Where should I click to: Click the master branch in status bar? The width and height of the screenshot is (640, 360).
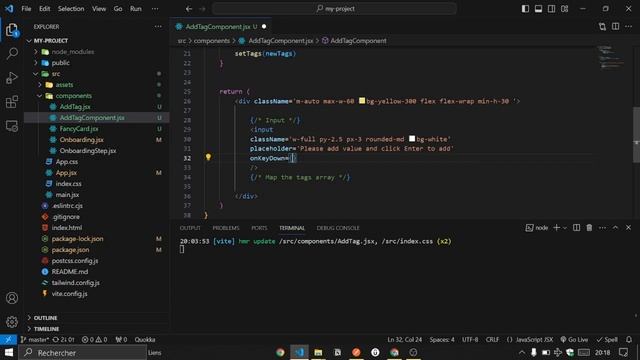[x=34, y=340]
